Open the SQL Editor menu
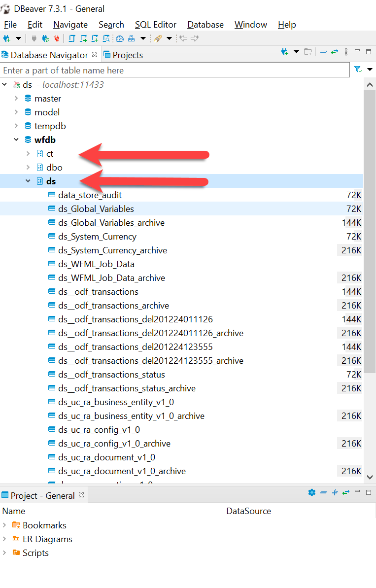This screenshot has height=588, width=376. click(x=156, y=25)
